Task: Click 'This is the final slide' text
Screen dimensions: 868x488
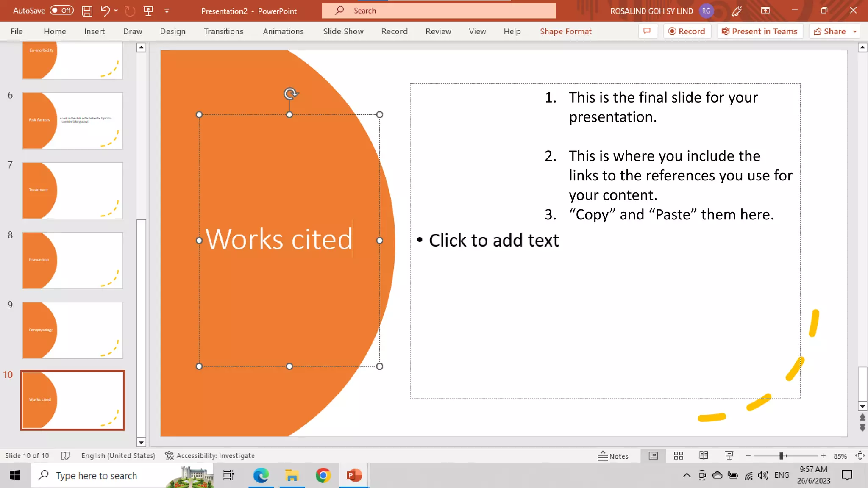Action: (x=663, y=107)
